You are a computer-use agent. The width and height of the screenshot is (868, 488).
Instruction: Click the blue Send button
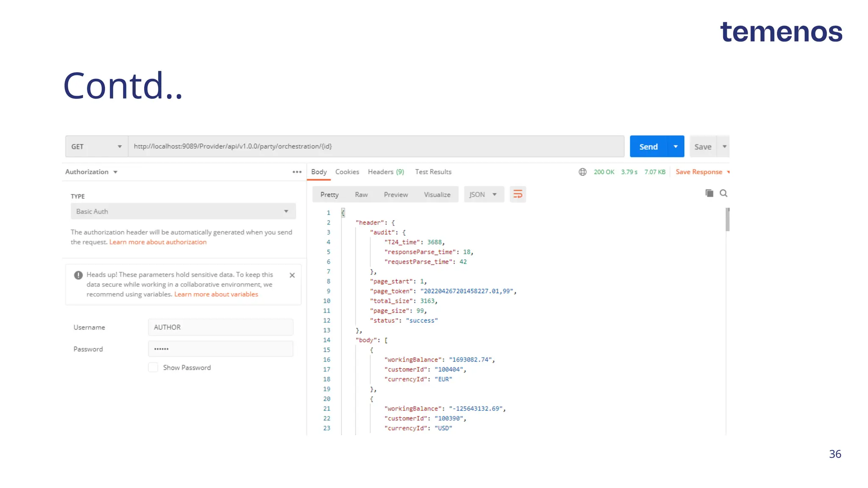[x=648, y=147]
